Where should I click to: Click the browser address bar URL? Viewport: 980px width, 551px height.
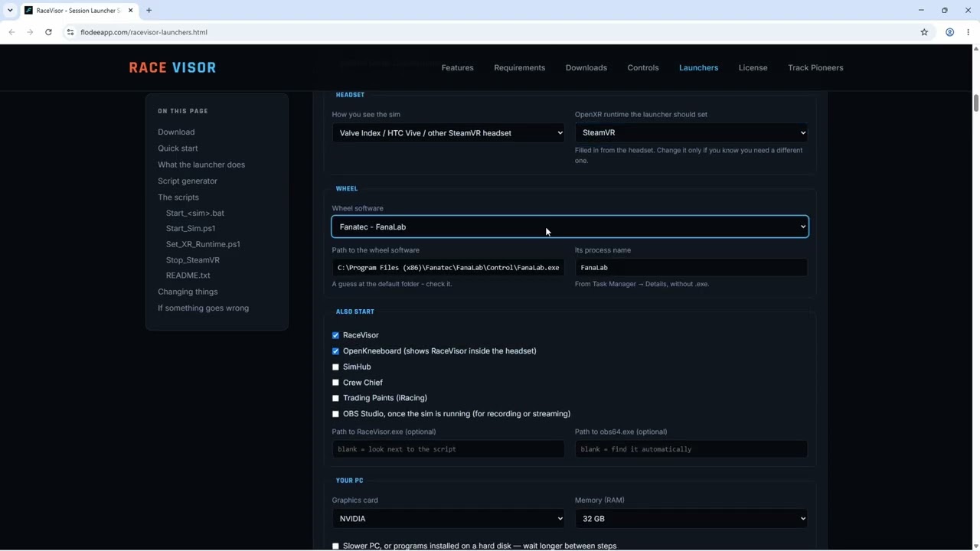(144, 32)
